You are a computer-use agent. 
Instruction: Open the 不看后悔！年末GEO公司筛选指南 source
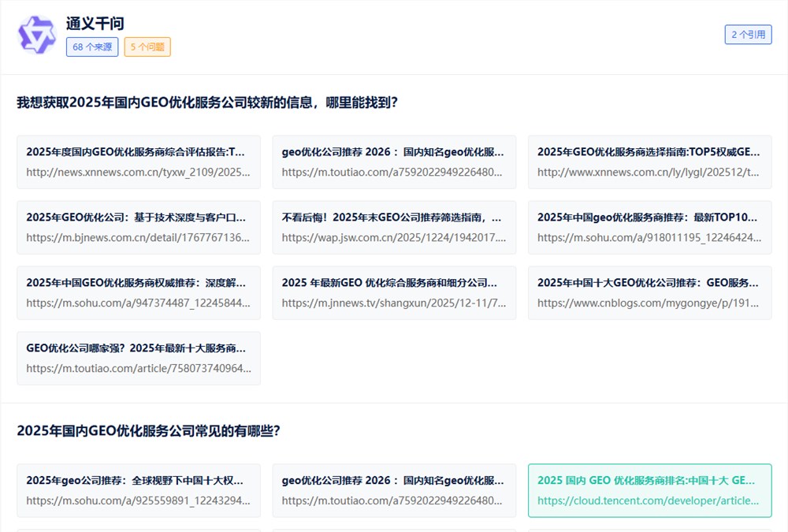pyautogui.click(x=394, y=227)
